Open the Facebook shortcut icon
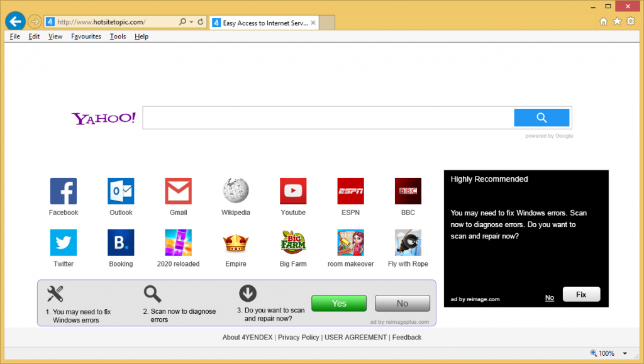This screenshot has width=644, height=364. 64,191
